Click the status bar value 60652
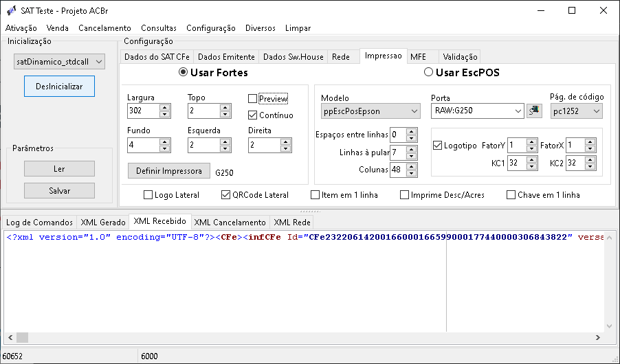The width and height of the screenshot is (620, 364). [12, 356]
